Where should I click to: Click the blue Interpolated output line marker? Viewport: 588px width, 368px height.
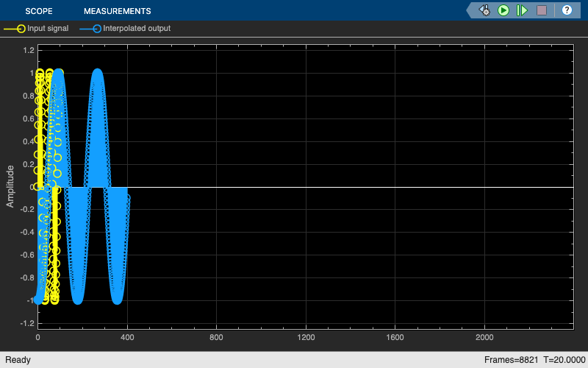click(x=90, y=29)
